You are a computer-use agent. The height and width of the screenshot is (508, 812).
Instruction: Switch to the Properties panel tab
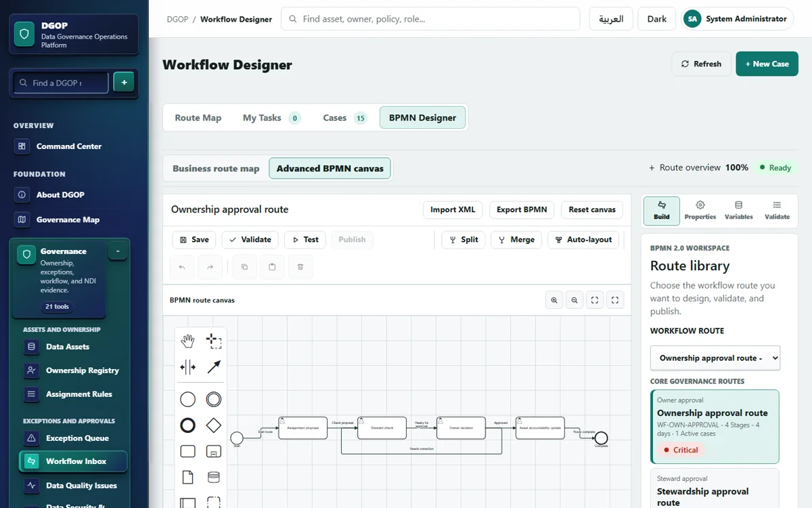[700, 210]
